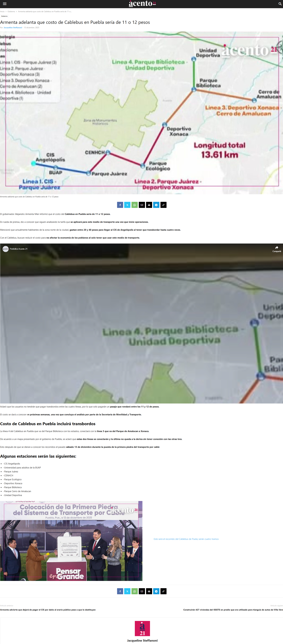This screenshot has width=283, height=644.
Task: Click paragraph starting "Mencionó que actualmente habitantes"
Action: (x=91, y=230)
